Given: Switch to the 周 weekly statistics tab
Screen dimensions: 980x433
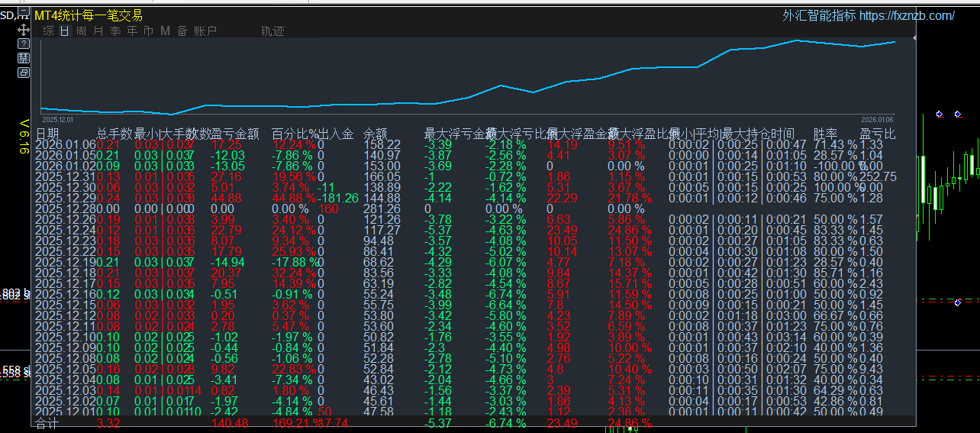Looking at the screenshot, I should [82, 31].
